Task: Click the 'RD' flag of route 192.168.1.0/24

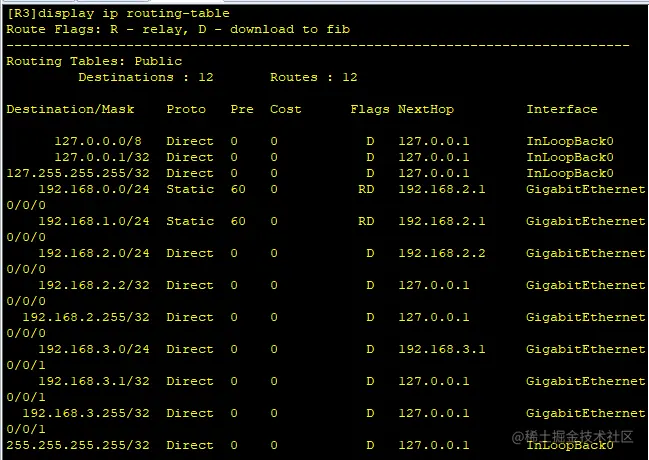Action: point(366,221)
